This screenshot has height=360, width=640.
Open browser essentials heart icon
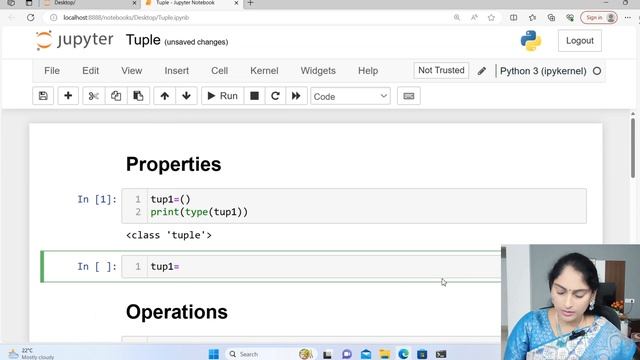570,18
